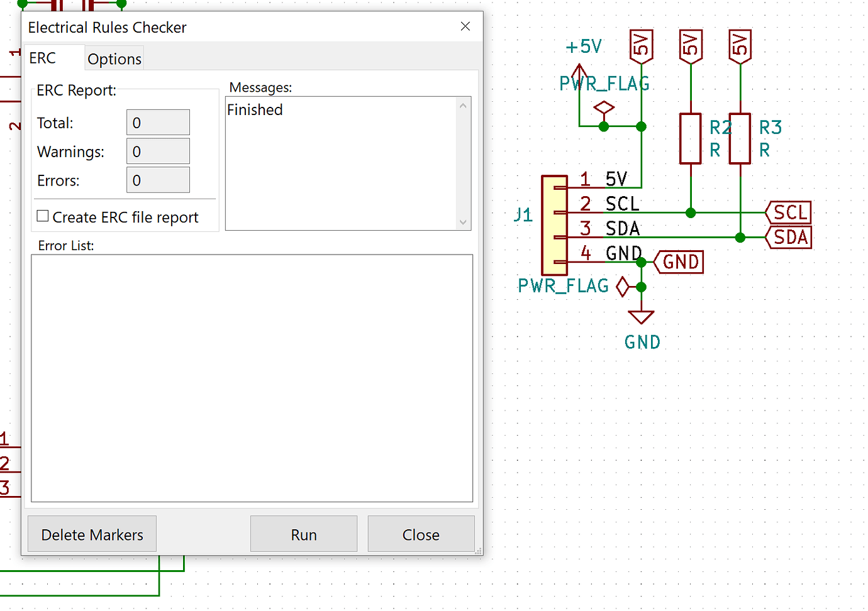Viewport: 868px width, 611px height.
Task: Select the ERC tab
Action: click(42, 58)
